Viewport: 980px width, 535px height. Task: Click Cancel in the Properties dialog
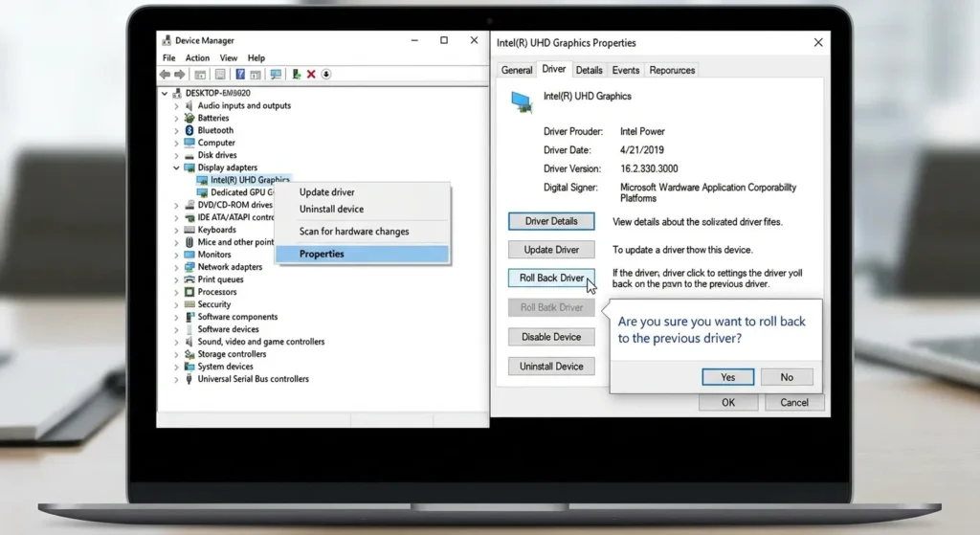click(x=794, y=403)
